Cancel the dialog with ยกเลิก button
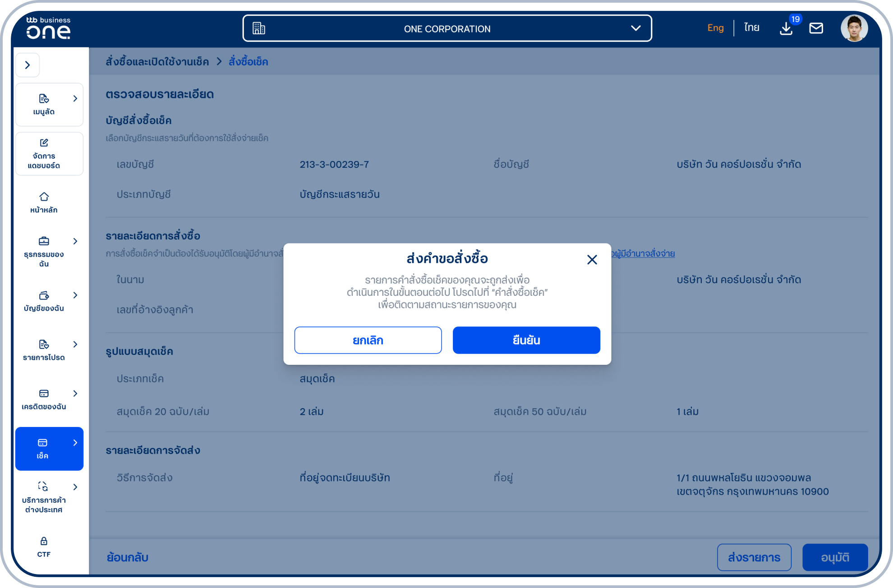The width and height of the screenshot is (893, 588). click(x=368, y=340)
